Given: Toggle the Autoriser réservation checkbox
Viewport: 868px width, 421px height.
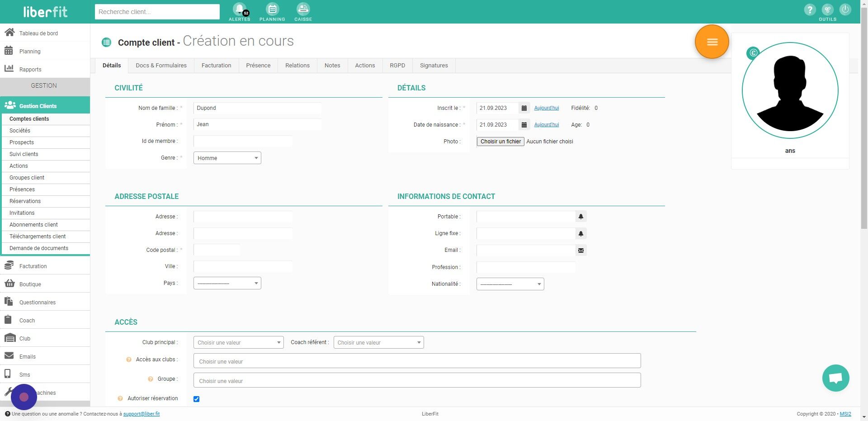Looking at the screenshot, I should coord(196,399).
